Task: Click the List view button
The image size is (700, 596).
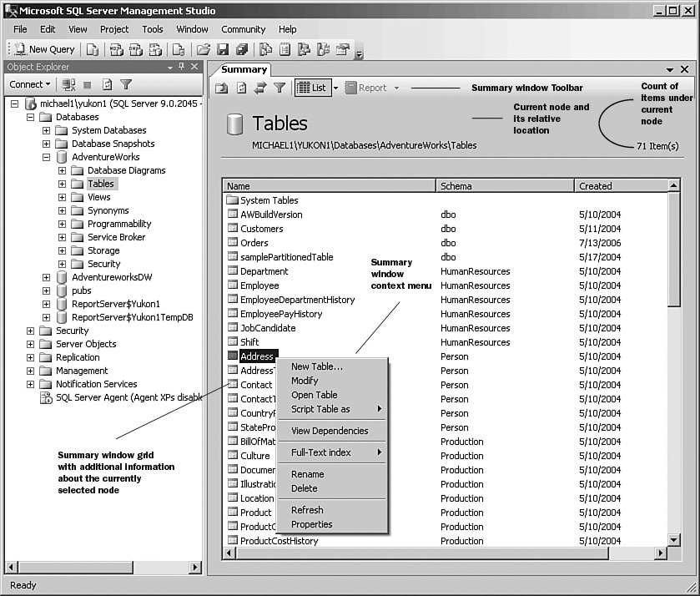Action: point(313,88)
